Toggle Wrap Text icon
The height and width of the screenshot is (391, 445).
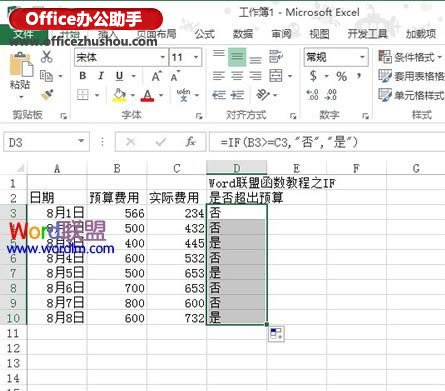(x=276, y=57)
